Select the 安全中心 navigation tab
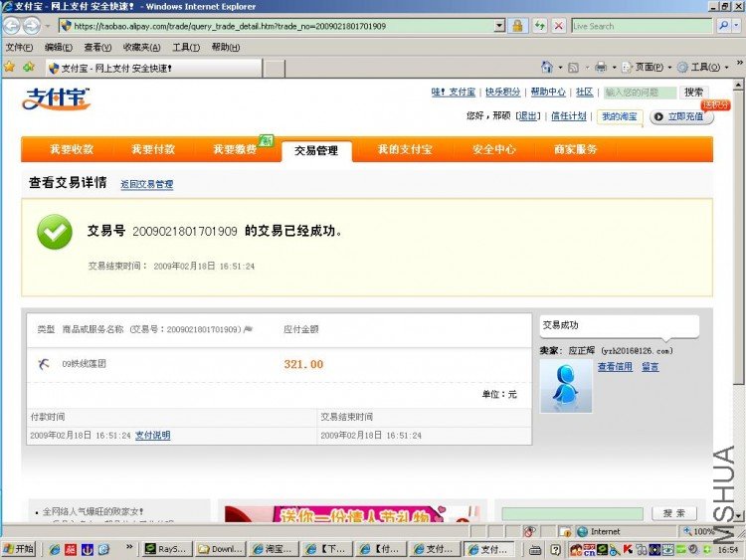746x560 pixels. [493, 149]
